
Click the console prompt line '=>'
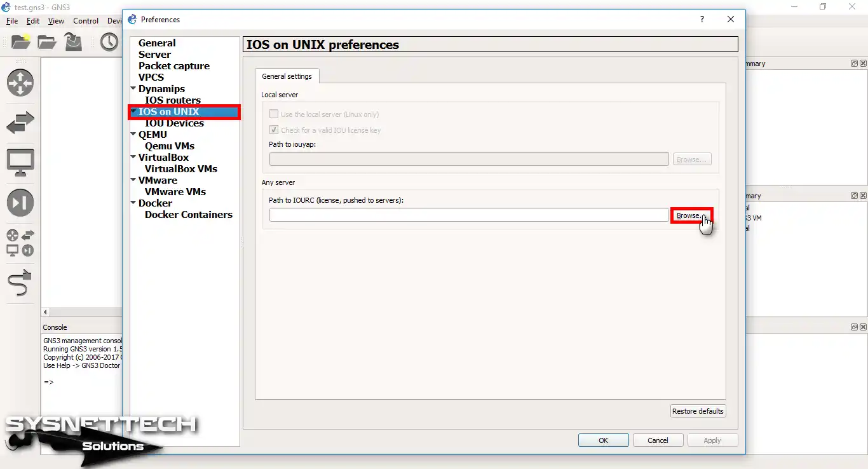click(49, 383)
